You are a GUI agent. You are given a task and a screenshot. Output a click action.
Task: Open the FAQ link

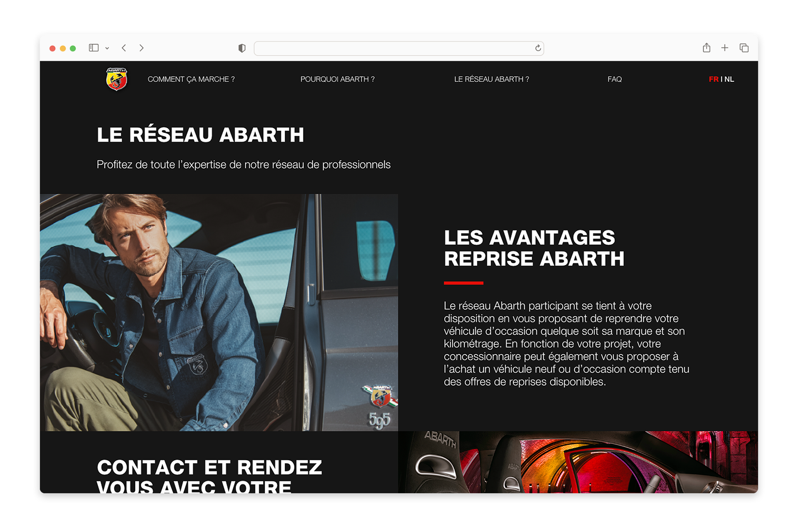[614, 79]
